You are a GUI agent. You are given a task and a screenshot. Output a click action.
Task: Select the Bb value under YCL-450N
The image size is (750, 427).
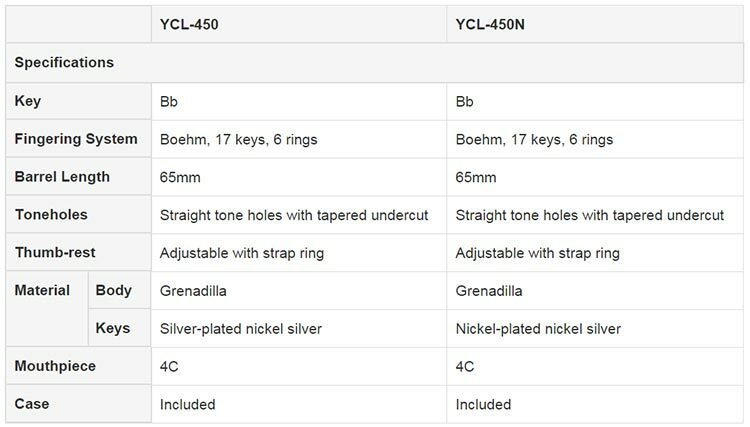coord(464,102)
